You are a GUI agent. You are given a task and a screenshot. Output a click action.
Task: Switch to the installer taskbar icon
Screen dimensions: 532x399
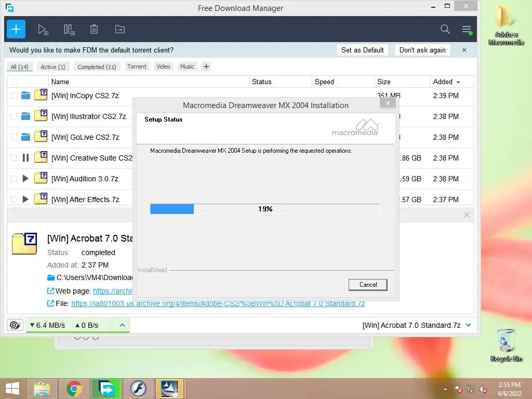(170, 389)
